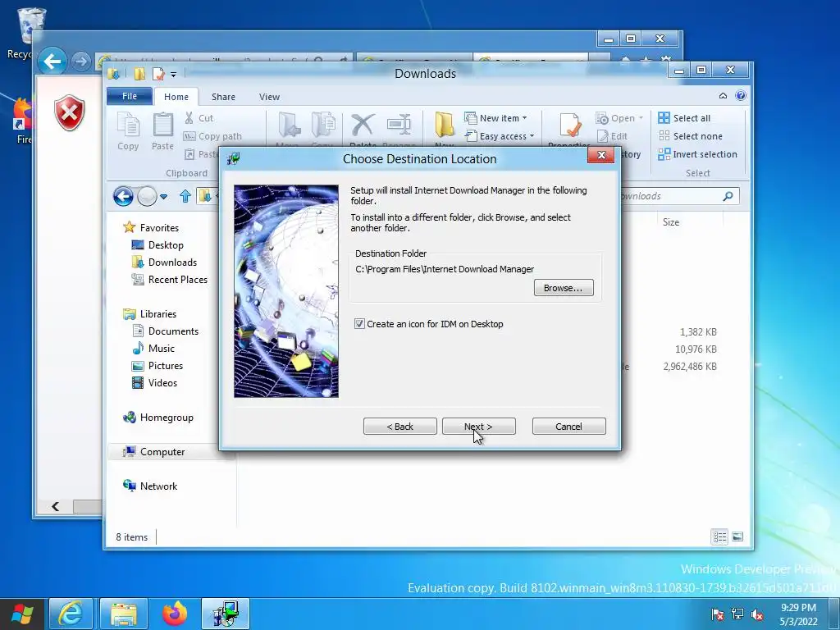The image size is (840, 630).
Task: Collapse the ribbon with the caret icon
Action: coord(723,96)
